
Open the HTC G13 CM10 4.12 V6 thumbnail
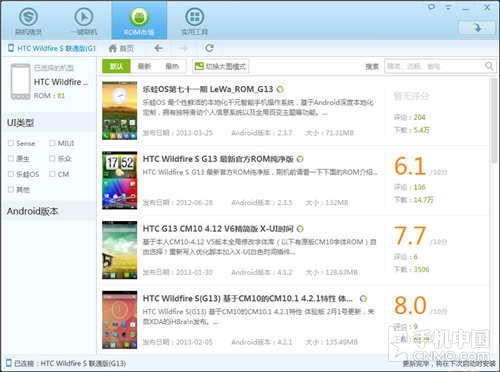120,250
